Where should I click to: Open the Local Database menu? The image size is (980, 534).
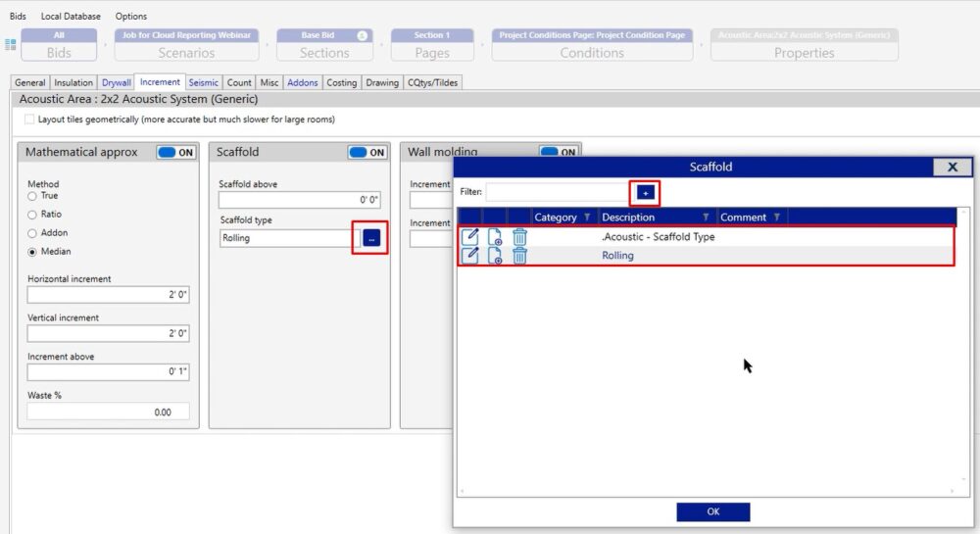[x=71, y=16]
